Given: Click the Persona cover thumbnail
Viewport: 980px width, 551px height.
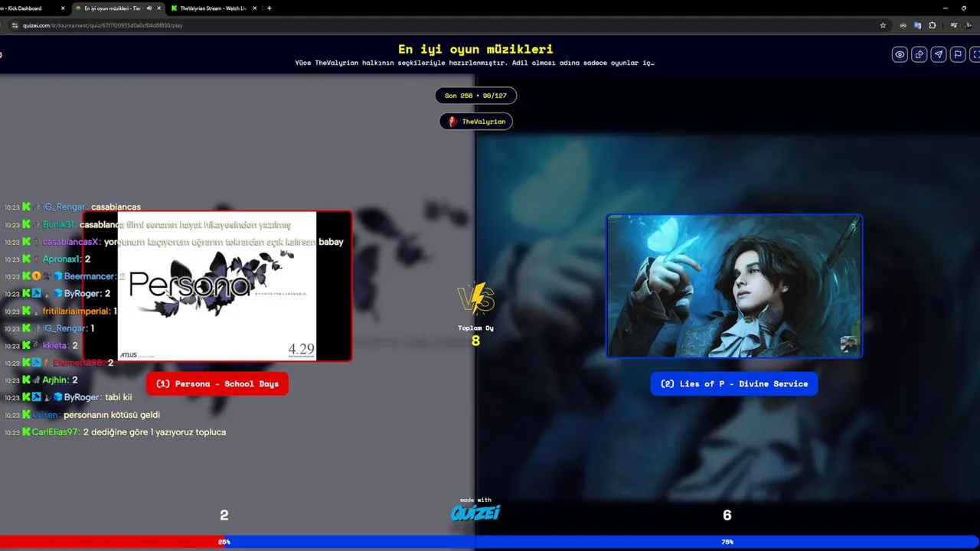Looking at the screenshot, I should click(x=217, y=286).
